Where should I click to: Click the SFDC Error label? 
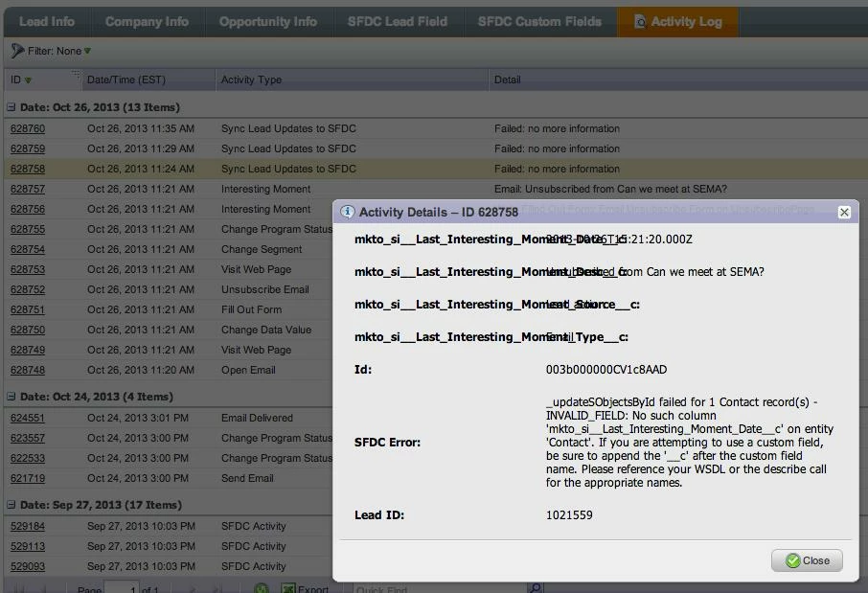click(387, 443)
